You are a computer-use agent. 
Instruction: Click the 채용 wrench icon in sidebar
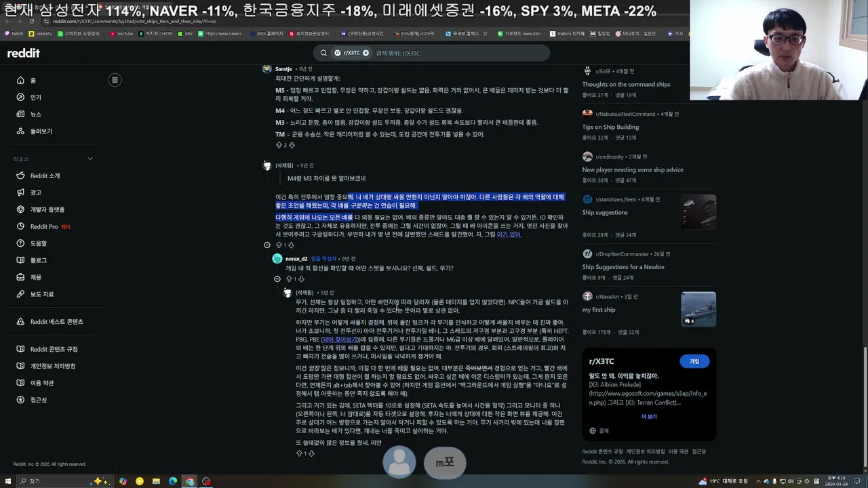[x=20, y=277]
